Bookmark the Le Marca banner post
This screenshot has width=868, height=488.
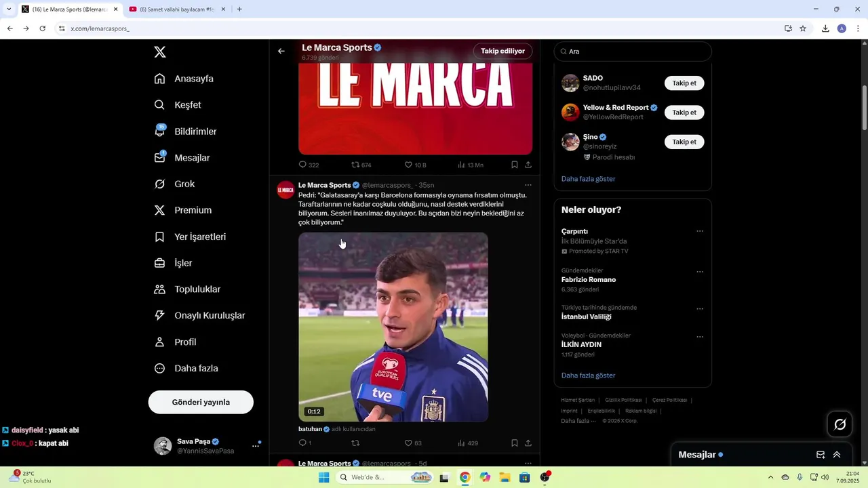515,165
